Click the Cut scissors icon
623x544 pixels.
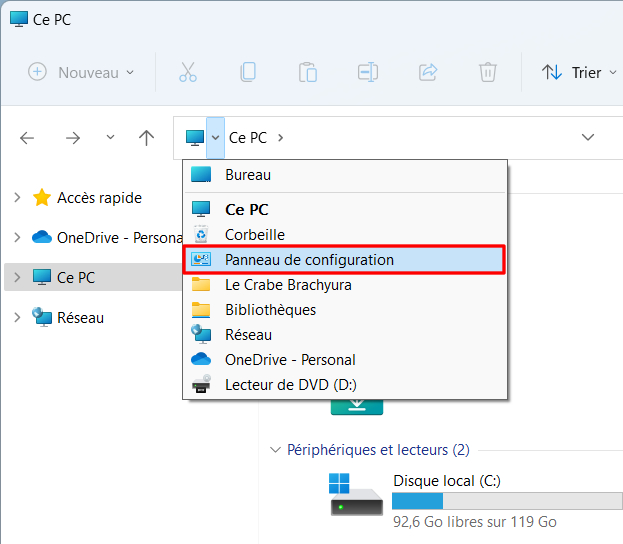[x=188, y=72]
